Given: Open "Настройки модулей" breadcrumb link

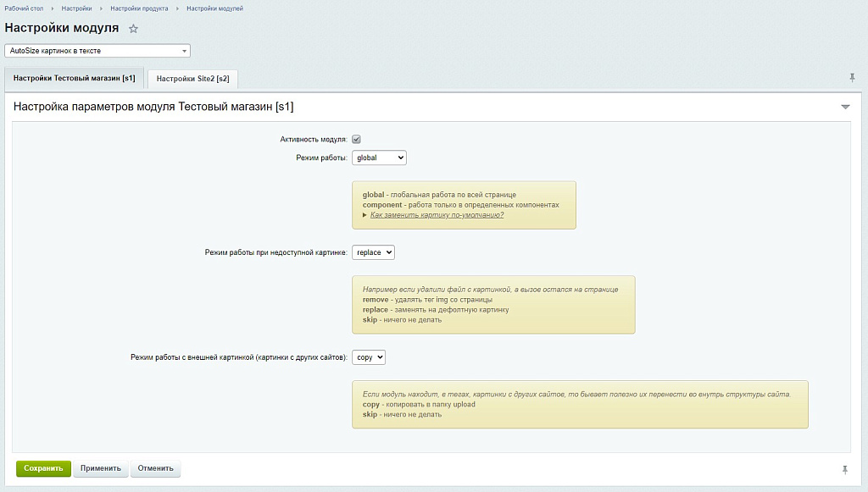Looking at the screenshot, I should tap(214, 8).
